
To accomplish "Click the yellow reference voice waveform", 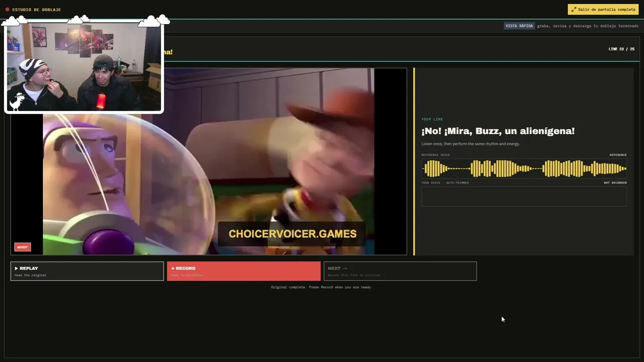I will (524, 168).
